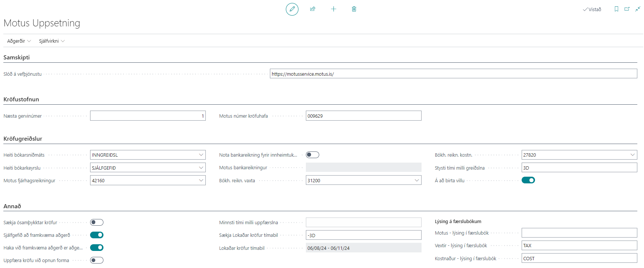Image resolution: width=644 pixels, height=268 pixels.
Task: Open the Share icon in top toolbar
Action: click(x=313, y=9)
